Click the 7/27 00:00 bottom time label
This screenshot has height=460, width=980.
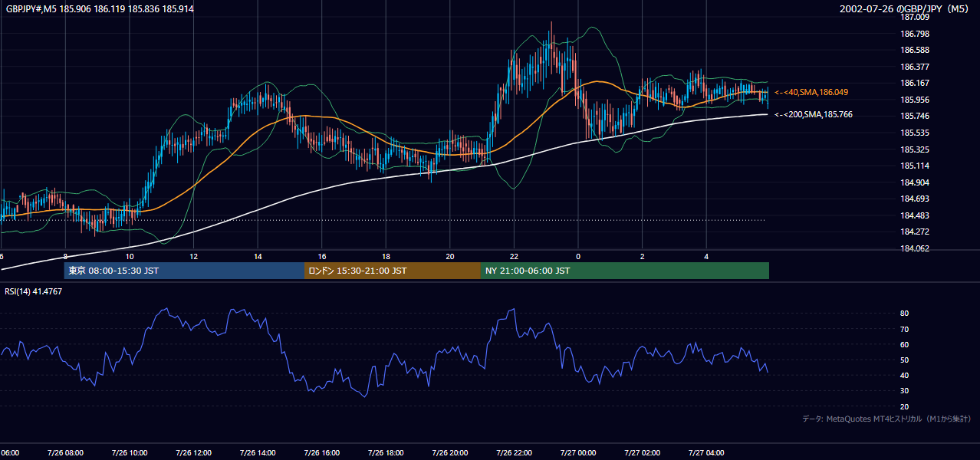(x=578, y=453)
